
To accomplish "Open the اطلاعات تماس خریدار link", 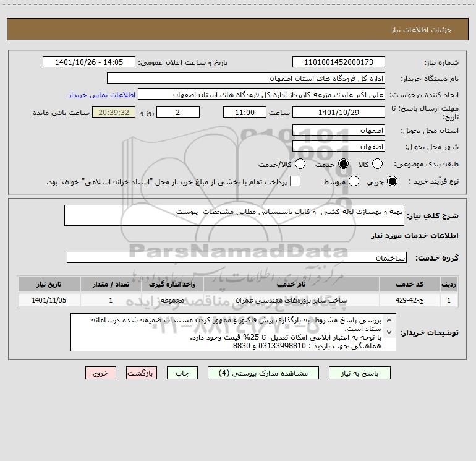I will [x=102, y=95].
